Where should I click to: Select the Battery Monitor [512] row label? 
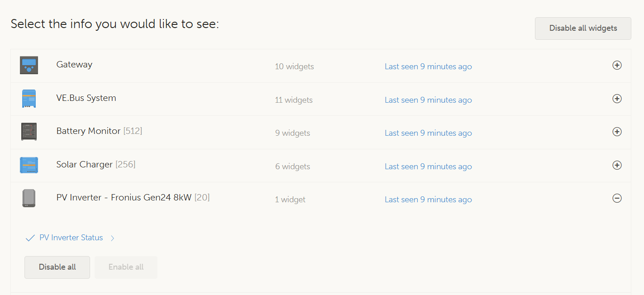coord(99,131)
